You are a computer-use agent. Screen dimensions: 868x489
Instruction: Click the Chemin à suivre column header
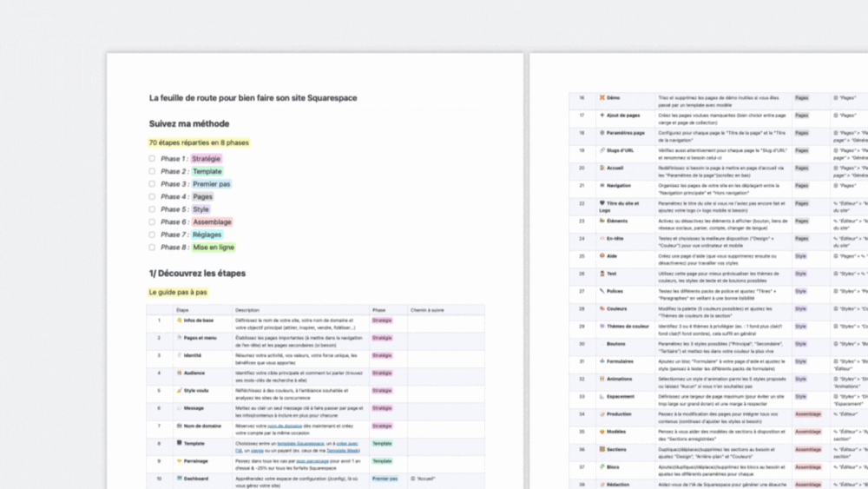click(427, 310)
